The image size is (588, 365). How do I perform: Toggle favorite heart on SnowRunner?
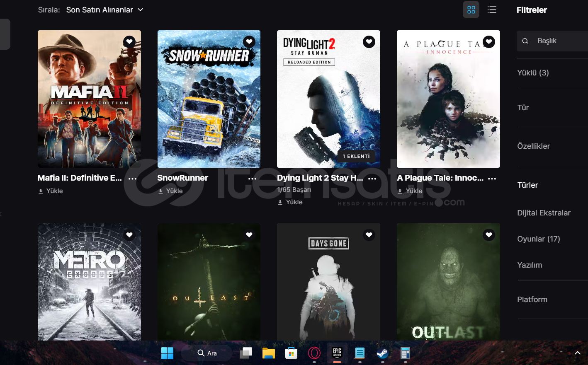pos(249,41)
